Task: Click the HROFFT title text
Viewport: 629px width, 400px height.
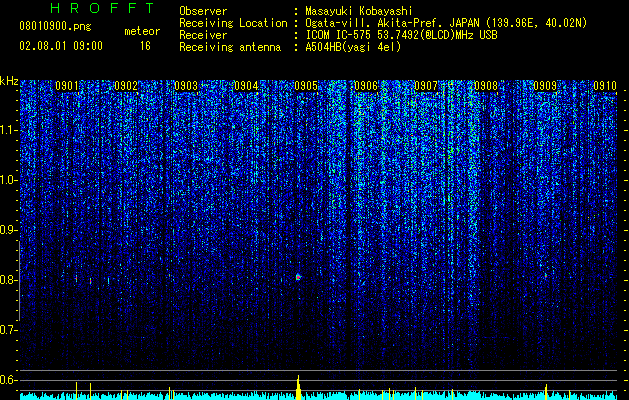Action: (102, 8)
